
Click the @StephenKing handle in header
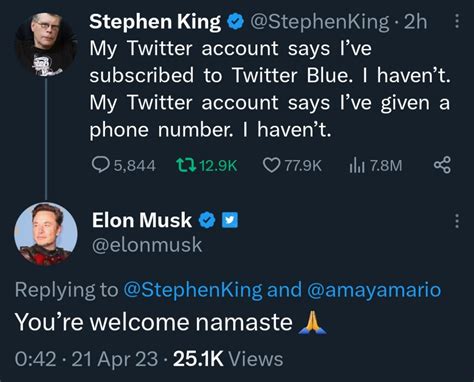click(x=319, y=22)
